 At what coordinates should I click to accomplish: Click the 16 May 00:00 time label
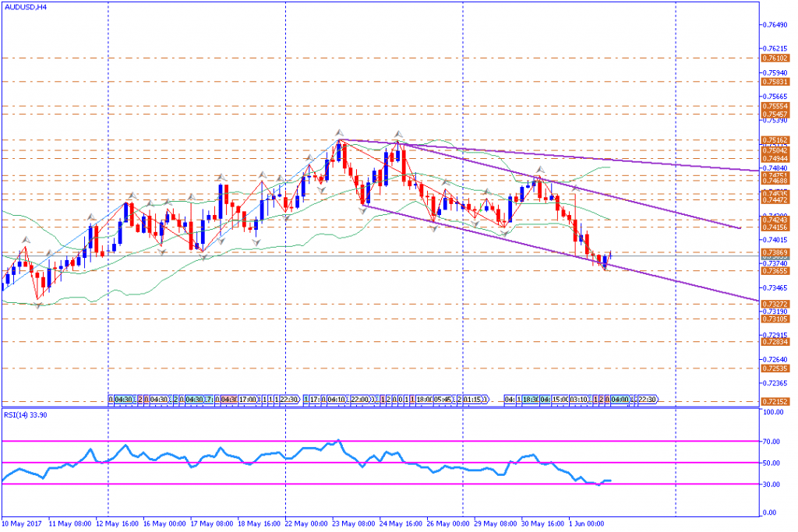point(165,523)
